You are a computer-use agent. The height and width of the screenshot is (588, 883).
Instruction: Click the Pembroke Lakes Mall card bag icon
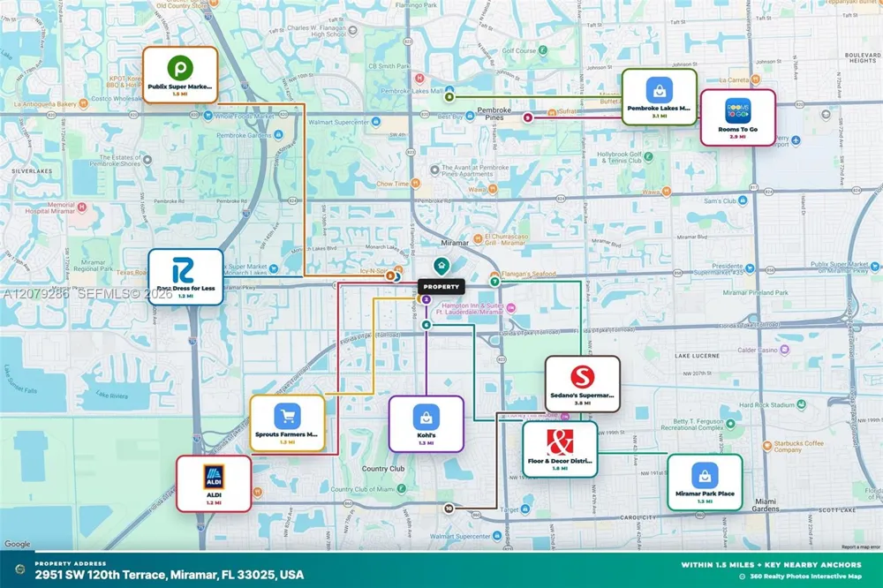[x=659, y=90]
